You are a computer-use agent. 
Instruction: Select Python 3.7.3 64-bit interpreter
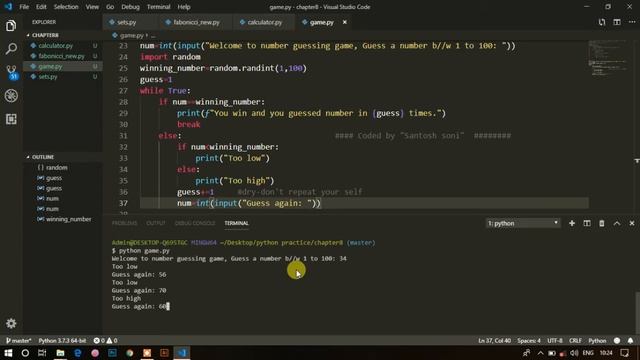[62, 340]
